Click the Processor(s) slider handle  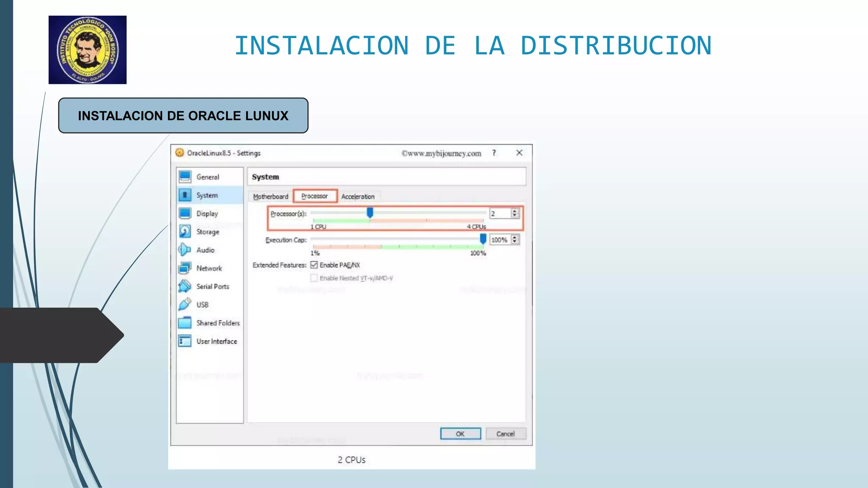pos(370,213)
